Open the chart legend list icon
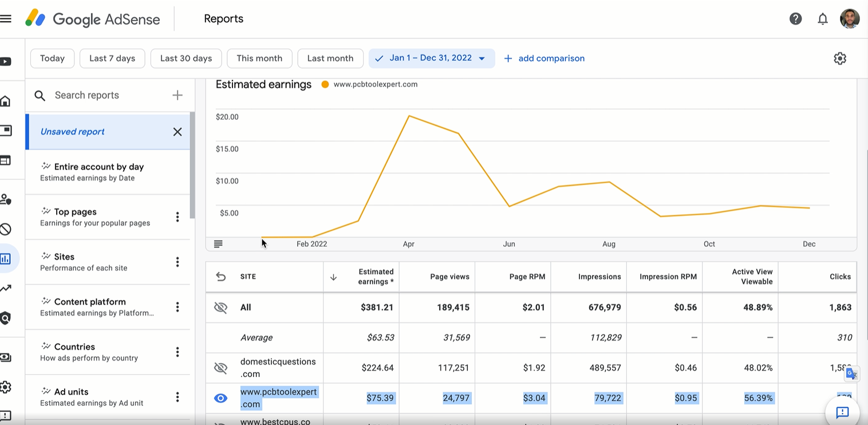The width and height of the screenshot is (868, 425). click(x=218, y=244)
